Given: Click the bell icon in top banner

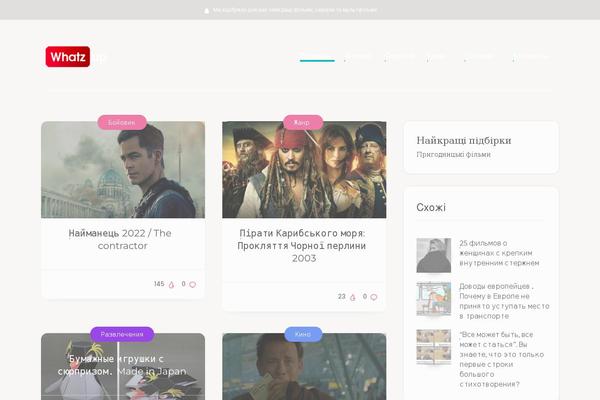Looking at the screenshot, I should (x=207, y=10).
